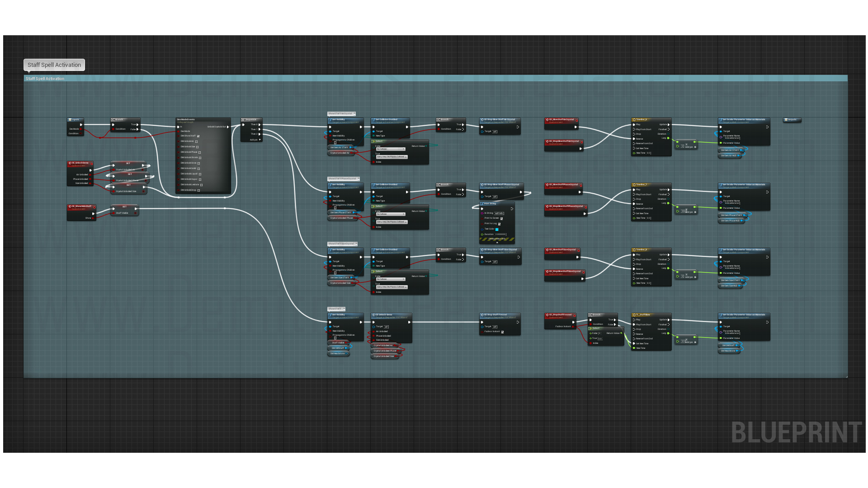868x488 pixels.
Task: Click the CE Stop Staff Fresnel call icon
Action: point(482,315)
